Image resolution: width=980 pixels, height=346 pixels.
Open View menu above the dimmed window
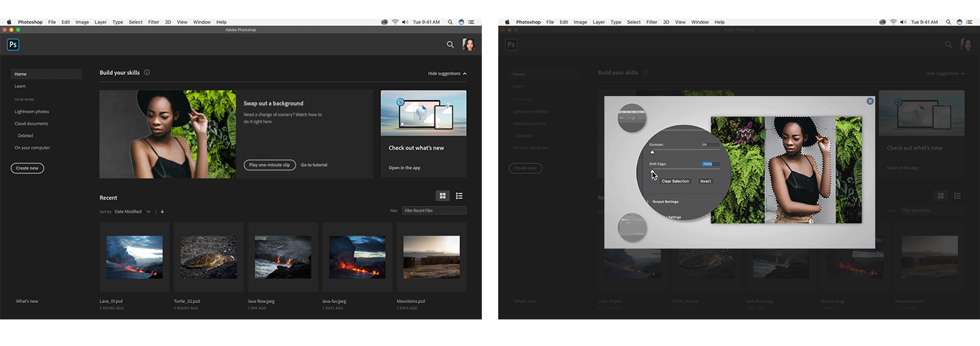click(681, 22)
